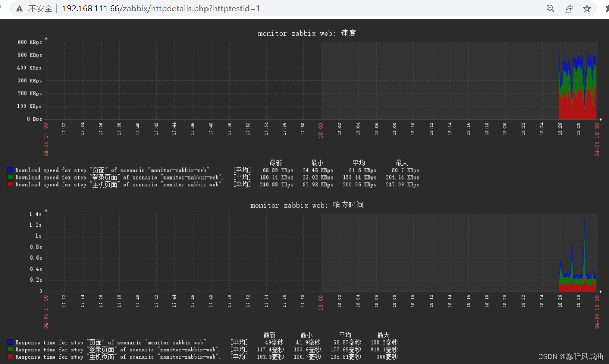Click the latest response value 49毫秒

tap(274, 343)
